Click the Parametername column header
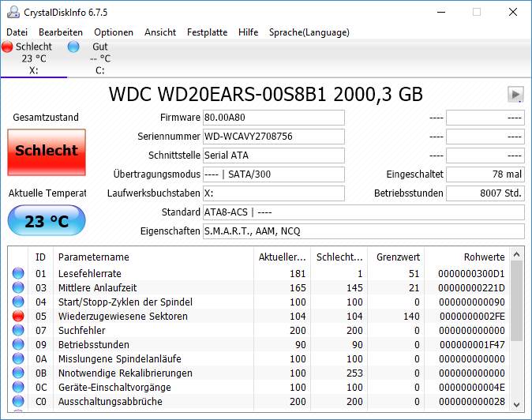 (153, 257)
